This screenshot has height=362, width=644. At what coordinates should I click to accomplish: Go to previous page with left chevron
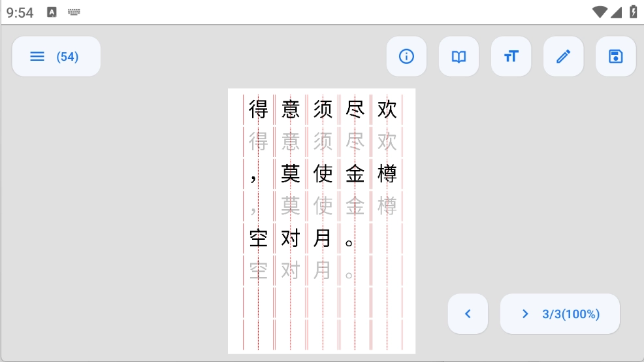coord(468,314)
